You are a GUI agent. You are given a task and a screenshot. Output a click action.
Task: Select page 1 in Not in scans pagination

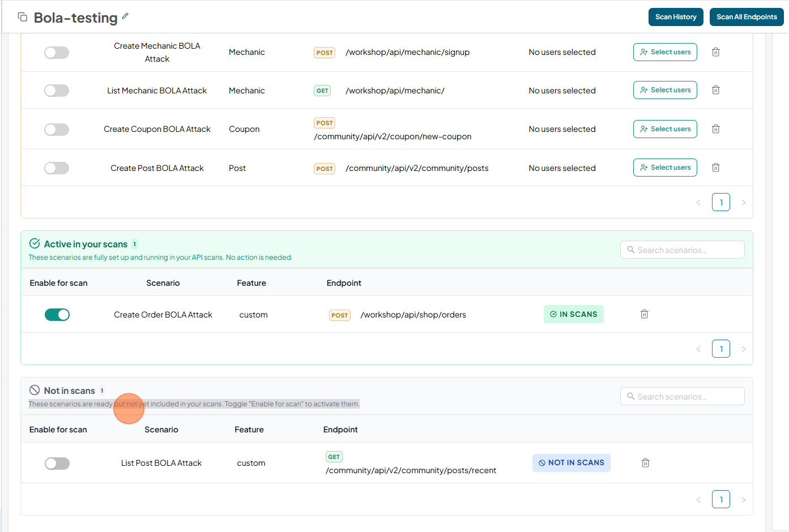tap(720, 500)
